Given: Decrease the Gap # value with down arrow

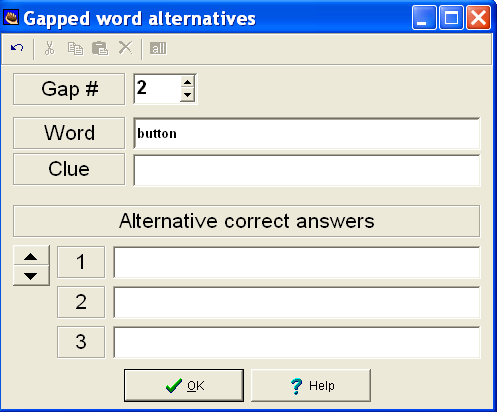Looking at the screenshot, I should (188, 95).
